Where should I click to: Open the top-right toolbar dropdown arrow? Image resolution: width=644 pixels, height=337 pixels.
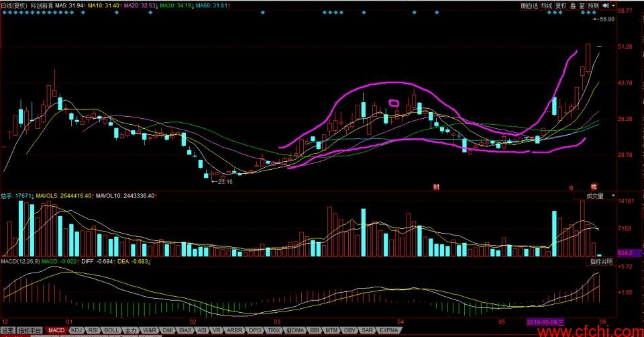(614, 6)
